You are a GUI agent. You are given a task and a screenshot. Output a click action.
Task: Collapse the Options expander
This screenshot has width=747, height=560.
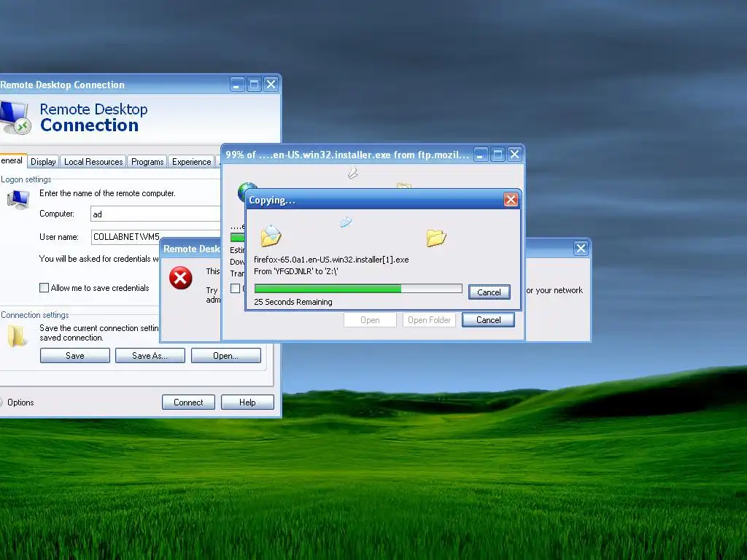[x=18, y=402]
